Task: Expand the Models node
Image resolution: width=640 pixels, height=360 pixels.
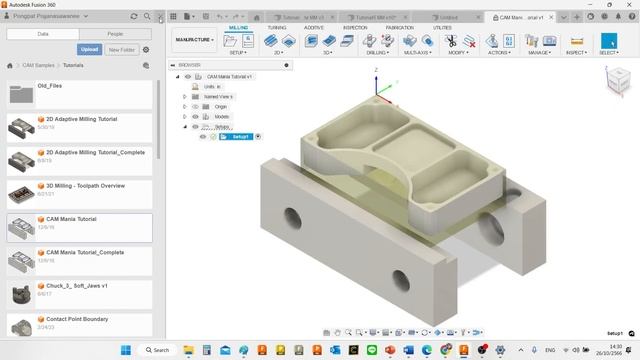Action: tap(184, 117)
